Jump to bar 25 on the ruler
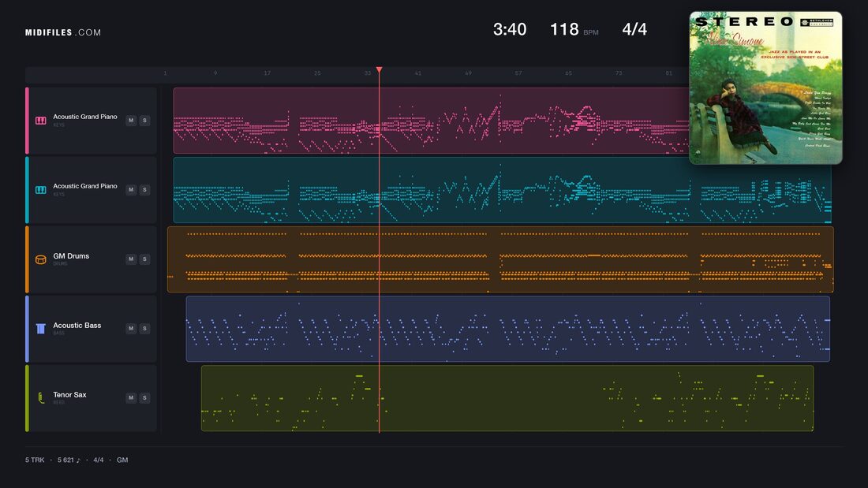The image size is (868, 488). pyautogui.click(x=317, y=73)
